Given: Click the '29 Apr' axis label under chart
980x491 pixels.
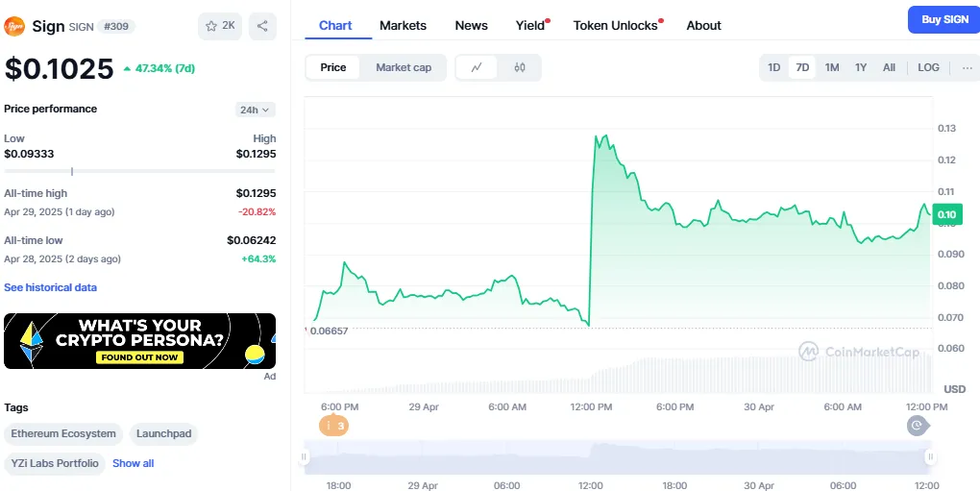Looking at the screenshot, I should click(424, 406).
